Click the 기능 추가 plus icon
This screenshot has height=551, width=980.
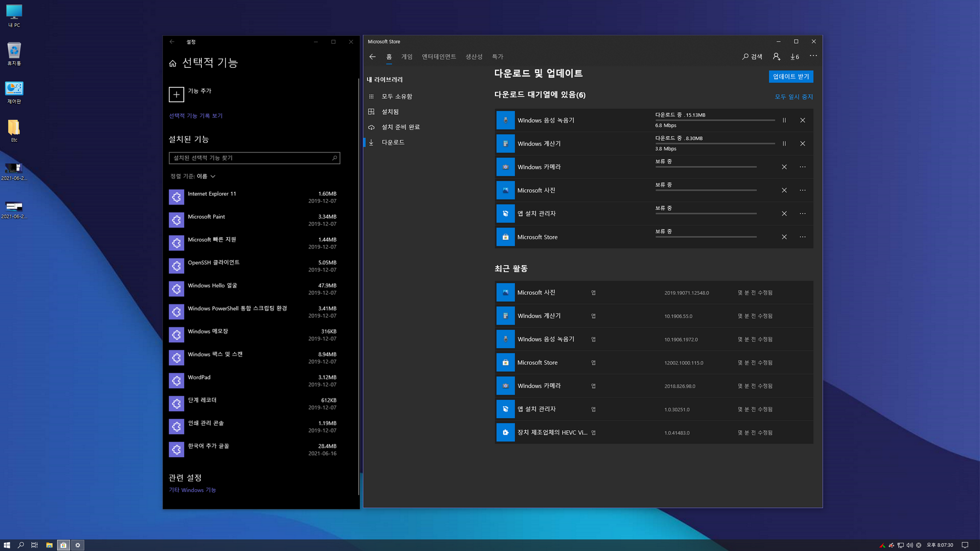[x=176, y=95]
